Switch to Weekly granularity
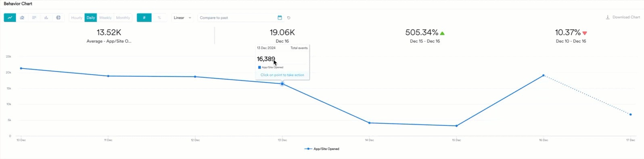644x159 pixels. [x=105, y=18]
